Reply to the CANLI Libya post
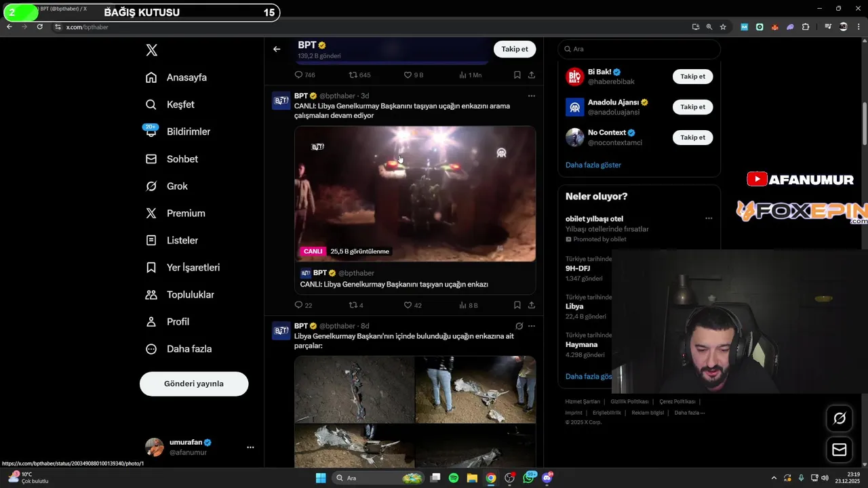 click(x=303, y=305)
